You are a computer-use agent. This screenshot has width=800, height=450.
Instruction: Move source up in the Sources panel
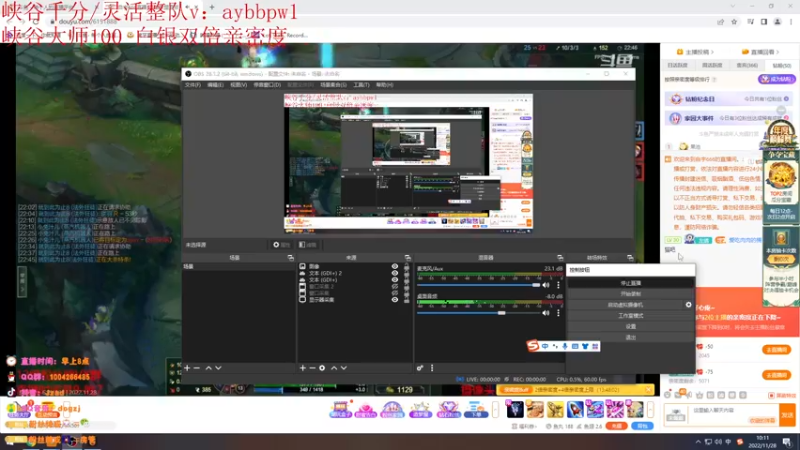click(x=334, y=368)
